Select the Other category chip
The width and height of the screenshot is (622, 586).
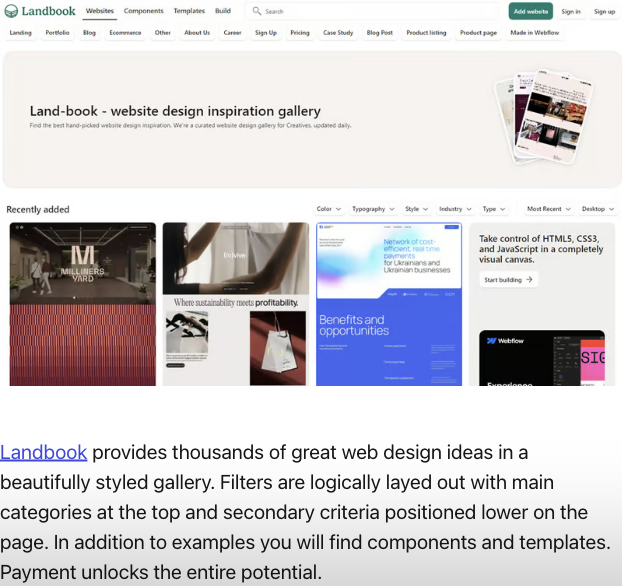[163, 33]
